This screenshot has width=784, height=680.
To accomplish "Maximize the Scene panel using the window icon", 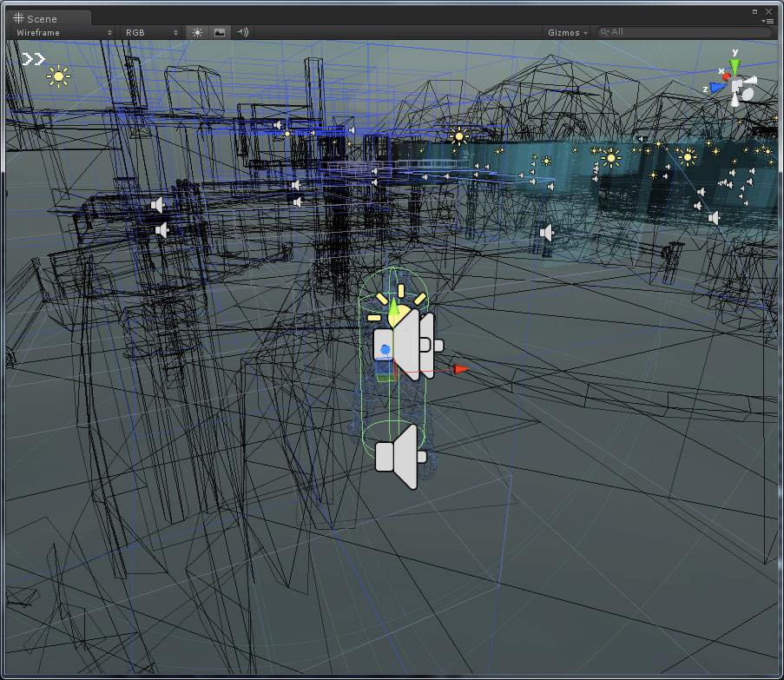I will coord(755,11).
